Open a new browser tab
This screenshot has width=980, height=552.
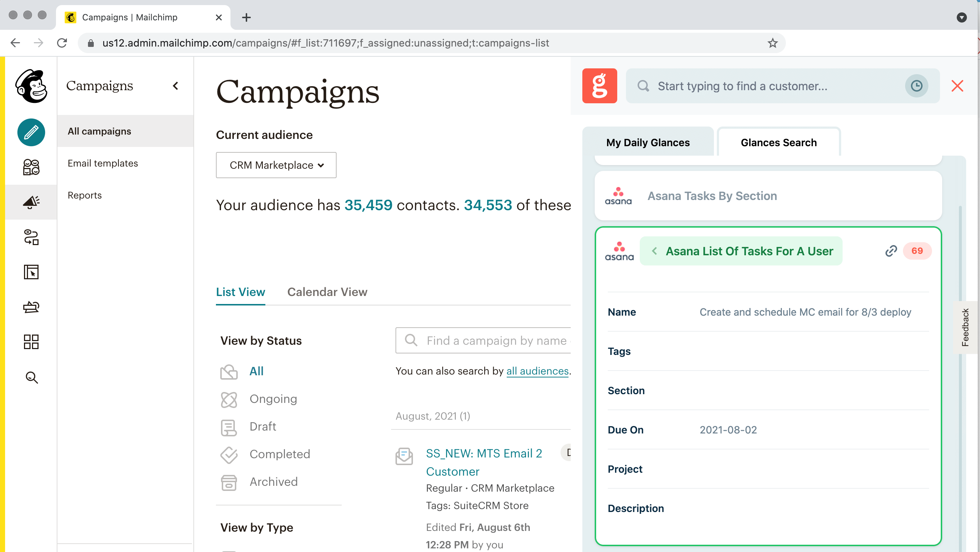click(246, 17)
